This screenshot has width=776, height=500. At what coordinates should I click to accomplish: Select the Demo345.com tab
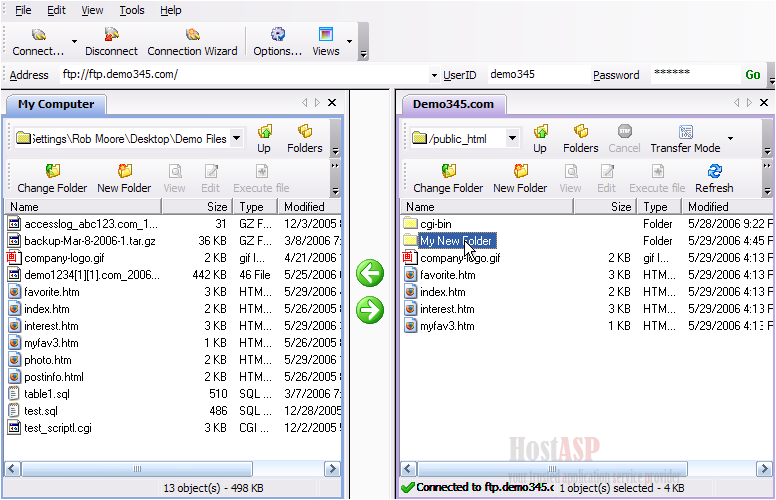click(453, 104)
